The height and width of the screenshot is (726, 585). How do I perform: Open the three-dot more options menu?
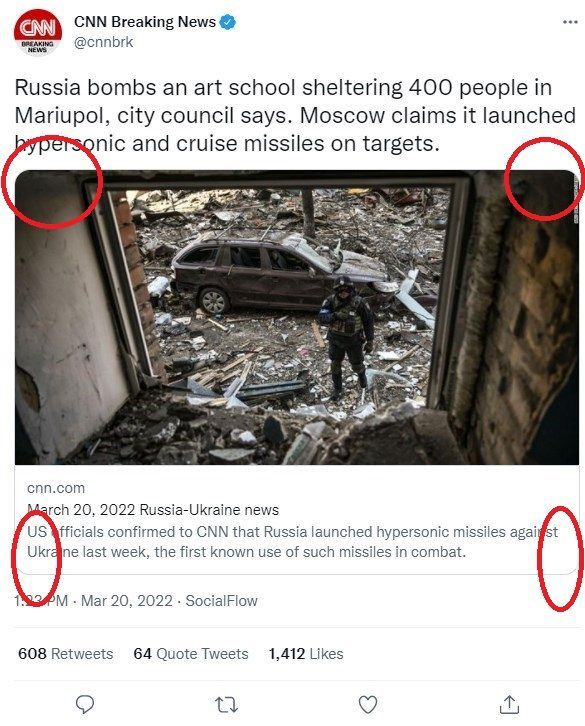570,22
